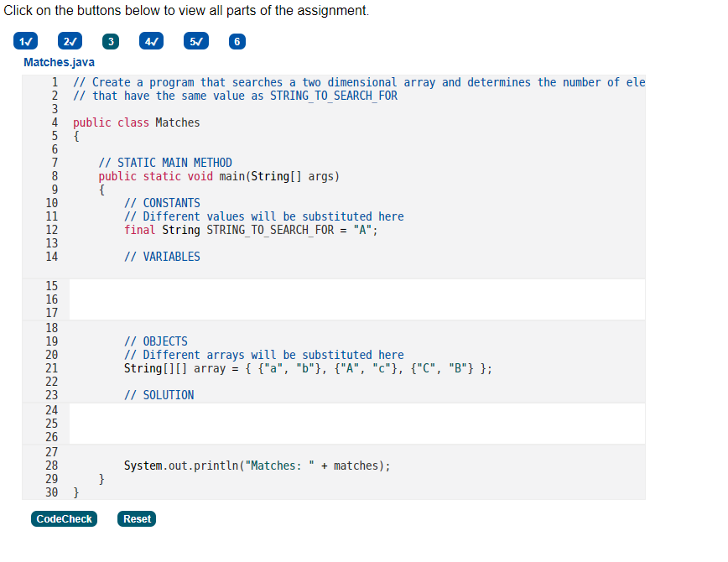Reset the code to its original state
Screen dimensions: 728x562
136,518
